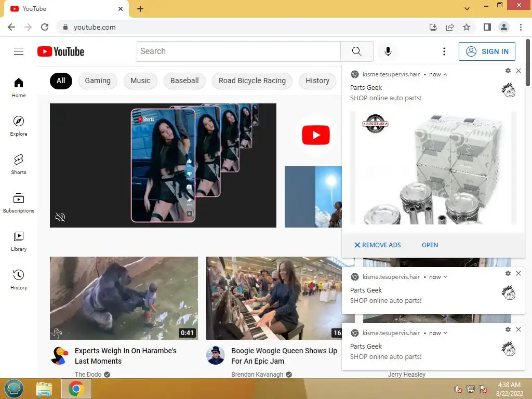This screenshot has height=399, width=532.
Task: Open the Chrome profile avatar
Action: [504, 27]
